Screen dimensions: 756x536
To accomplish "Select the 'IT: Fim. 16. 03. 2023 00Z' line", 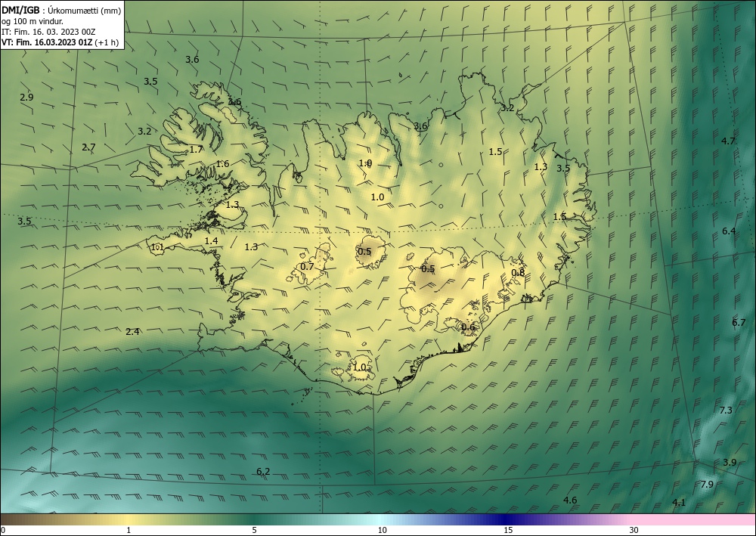I will pyautogui.click(x=48, y=32).
